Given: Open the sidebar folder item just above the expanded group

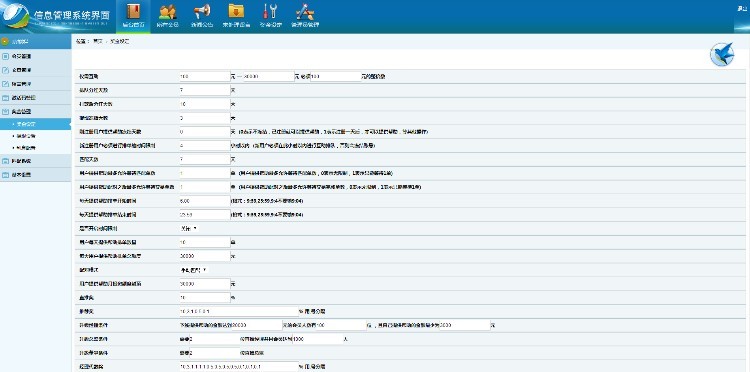Looking at the screenshot, I should [x=35, y=98].
